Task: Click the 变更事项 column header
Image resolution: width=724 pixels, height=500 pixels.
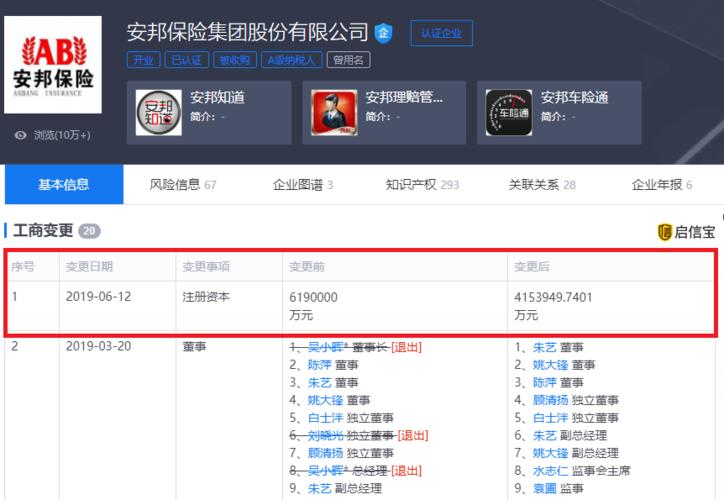Action: pos(206,266)
